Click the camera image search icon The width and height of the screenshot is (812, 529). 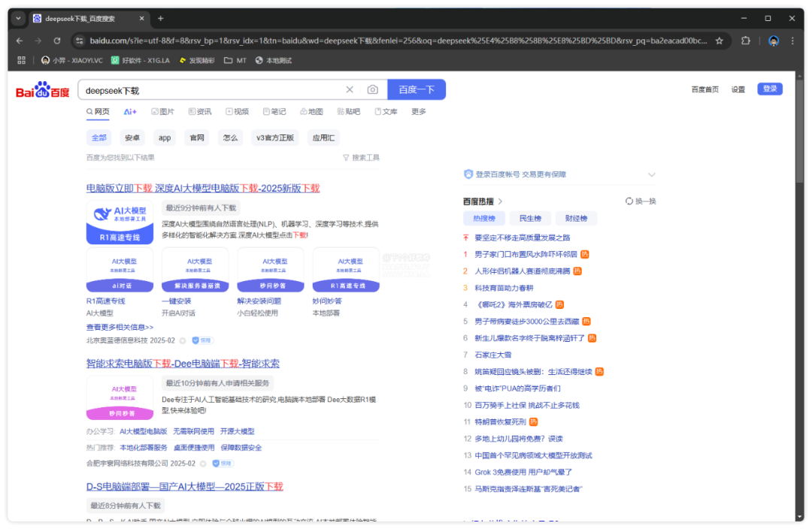pos(372,90)
